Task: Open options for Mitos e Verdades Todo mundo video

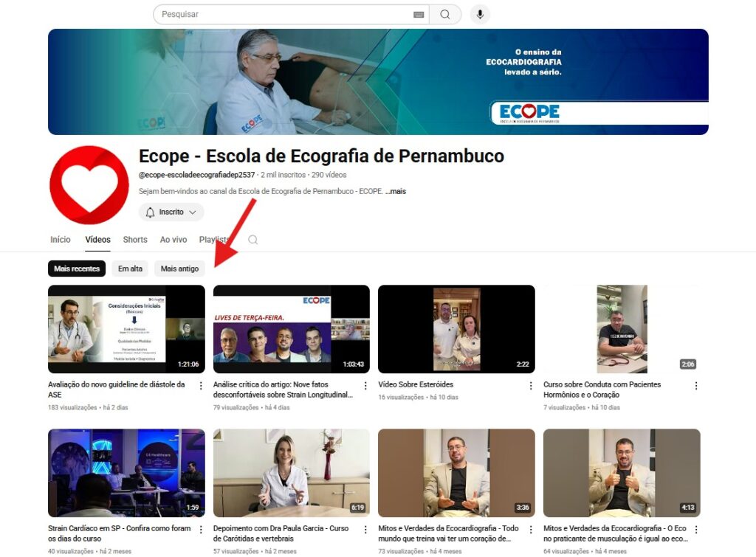Action: coord(531,530)
